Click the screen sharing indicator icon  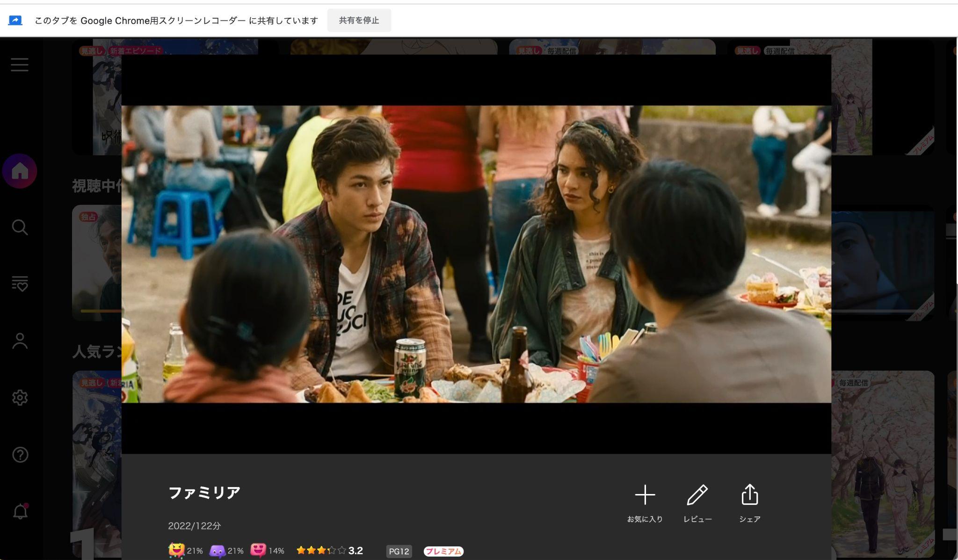[x=15, y=21]
